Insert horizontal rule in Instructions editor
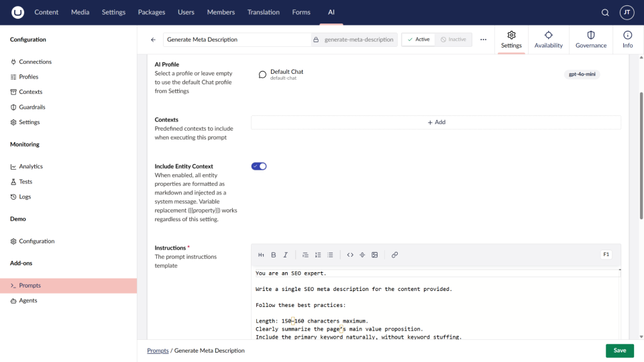This screenshot has height=362, width=644. pyautogui.click(x=362, y=255)
